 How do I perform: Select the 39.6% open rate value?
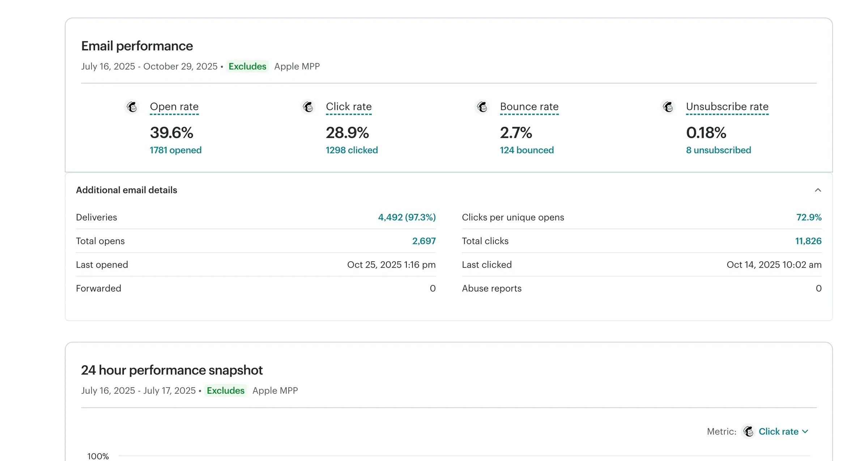[x=171, y=132]
